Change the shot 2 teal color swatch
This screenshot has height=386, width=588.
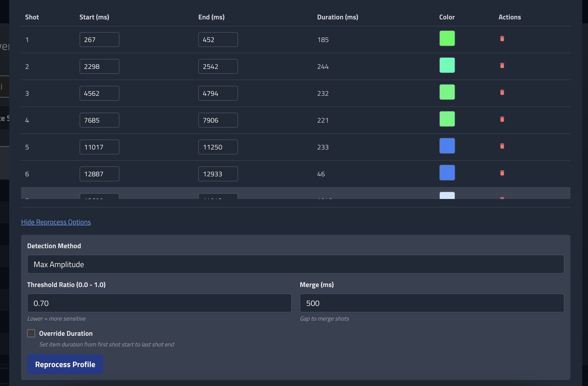(447, 65)
